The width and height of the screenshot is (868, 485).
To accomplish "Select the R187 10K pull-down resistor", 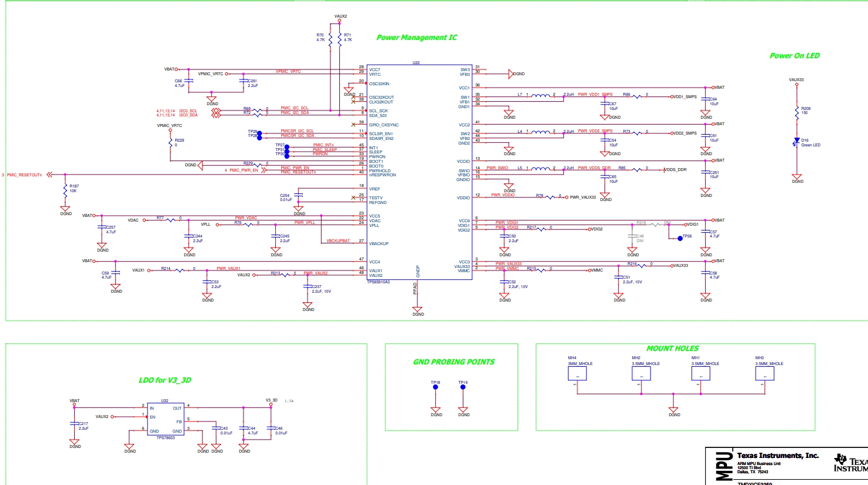I will click(x=65, y=189).
